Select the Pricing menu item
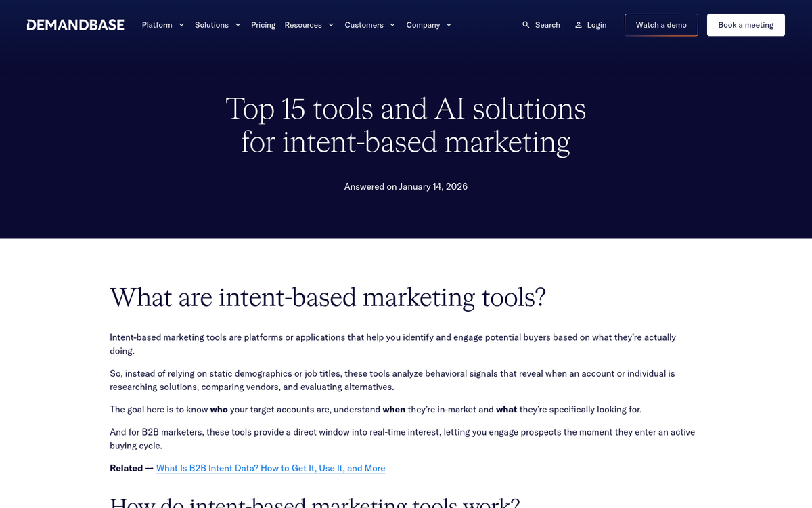The width and height of the screenshot is (812, 508). click(263, 24)
